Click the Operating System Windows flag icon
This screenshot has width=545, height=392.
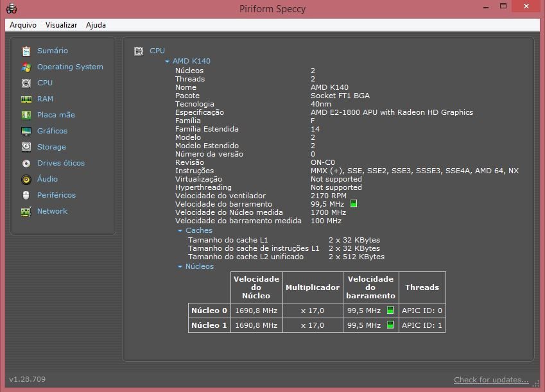[x=26, y=67]
